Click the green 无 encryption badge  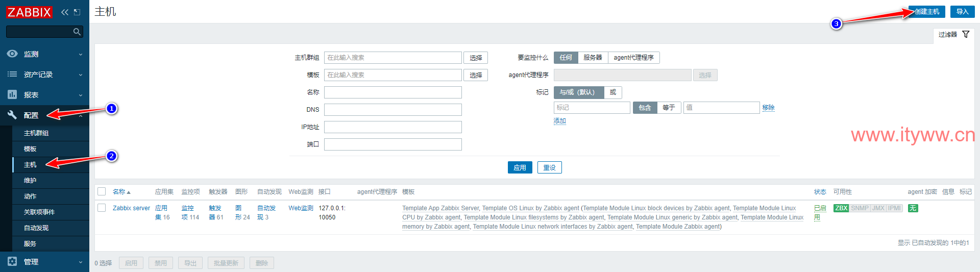(913, 208)
